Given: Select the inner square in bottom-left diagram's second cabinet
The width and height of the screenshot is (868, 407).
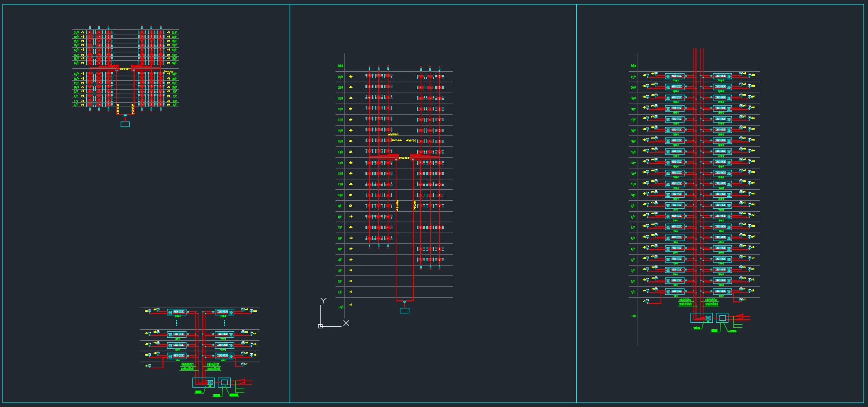Looking at the screenshot, I should tap(224, 382).
